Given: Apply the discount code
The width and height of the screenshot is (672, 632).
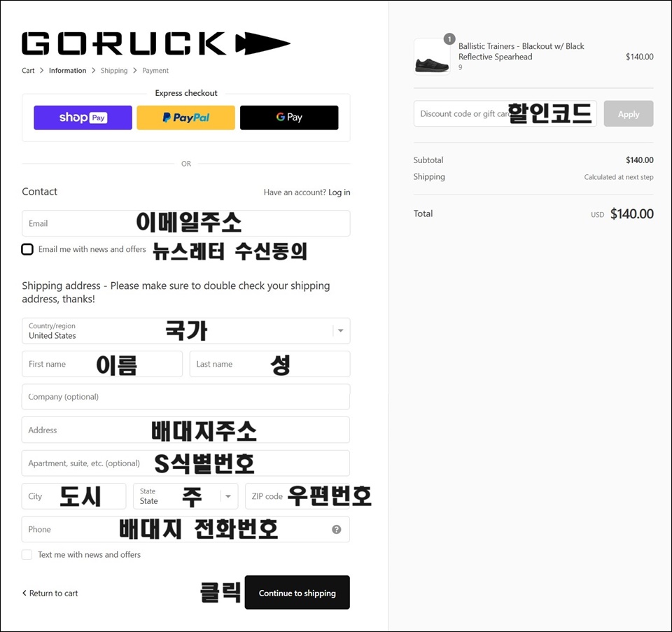Looking at the screenshot, I should (629, 114).
